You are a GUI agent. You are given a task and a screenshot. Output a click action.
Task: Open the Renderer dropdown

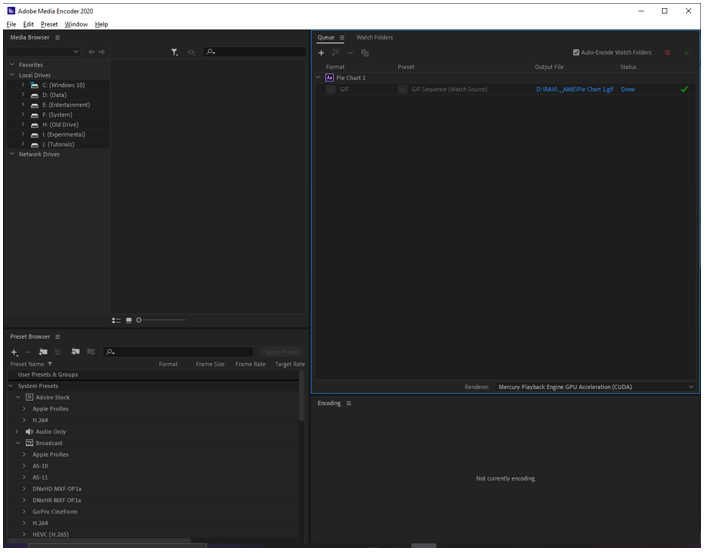coord(595,387)
